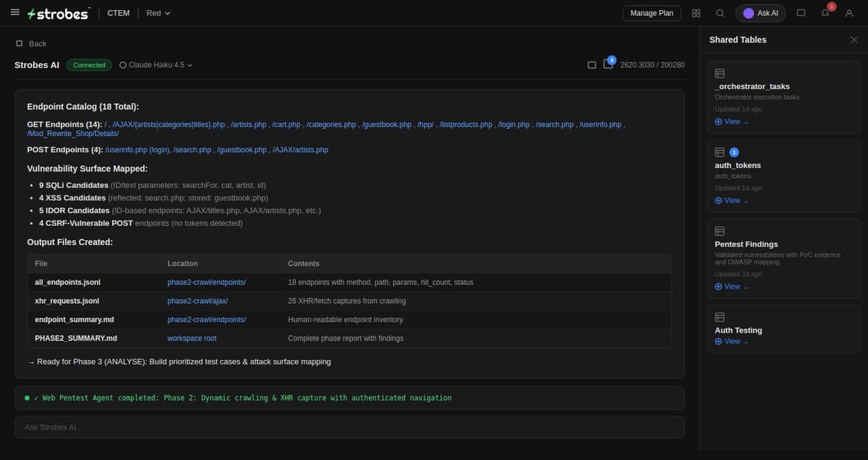
Task: Open the workspace root location link
Action: [192, 338]
